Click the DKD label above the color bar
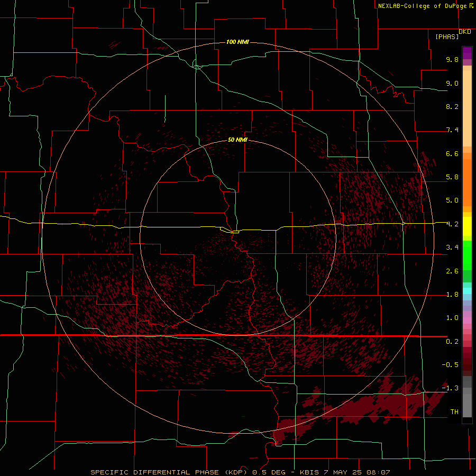The width and height of the screenshot is (476, 476). point(465,32)
